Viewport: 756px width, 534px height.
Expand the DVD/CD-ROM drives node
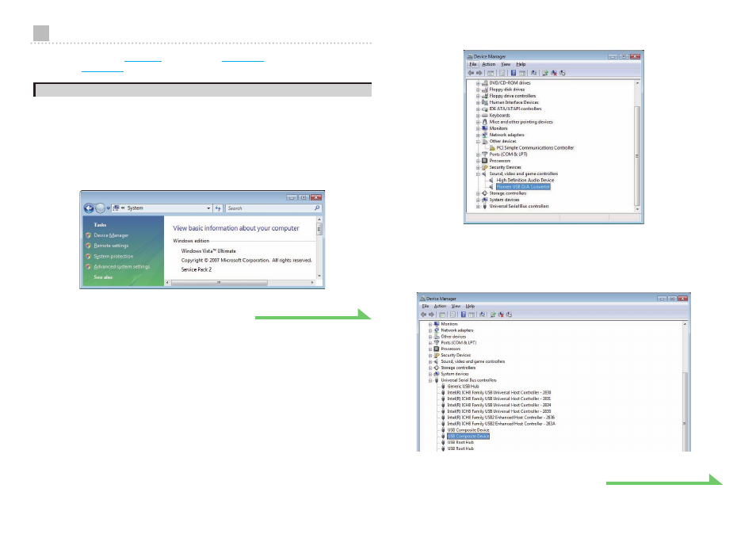click(x=478, y=83)
